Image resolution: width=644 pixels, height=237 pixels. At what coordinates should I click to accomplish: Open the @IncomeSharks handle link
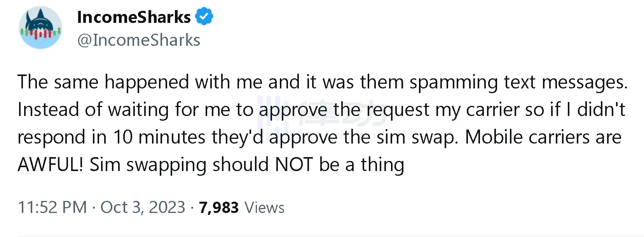tap(139, 40)
